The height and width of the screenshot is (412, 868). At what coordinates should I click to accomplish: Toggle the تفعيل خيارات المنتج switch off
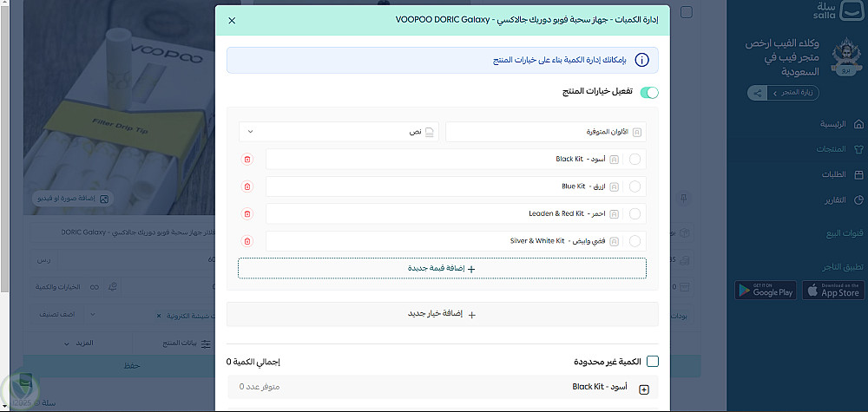pyautogui.click(x=649, y=92)
